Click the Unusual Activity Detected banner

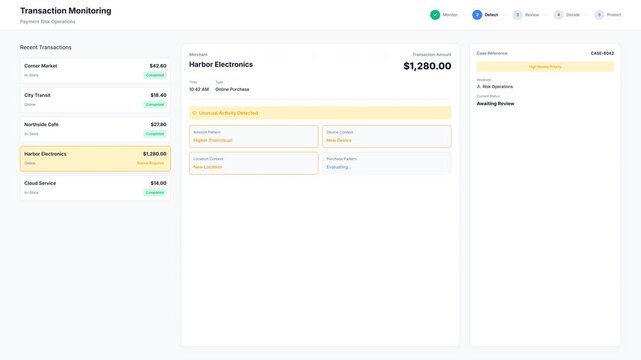point(320,113)
